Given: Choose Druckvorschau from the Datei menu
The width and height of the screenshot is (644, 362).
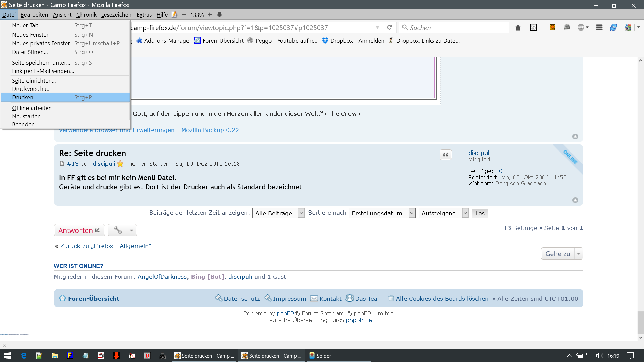Looking at the screenshot, I should [x=31, y=89].
